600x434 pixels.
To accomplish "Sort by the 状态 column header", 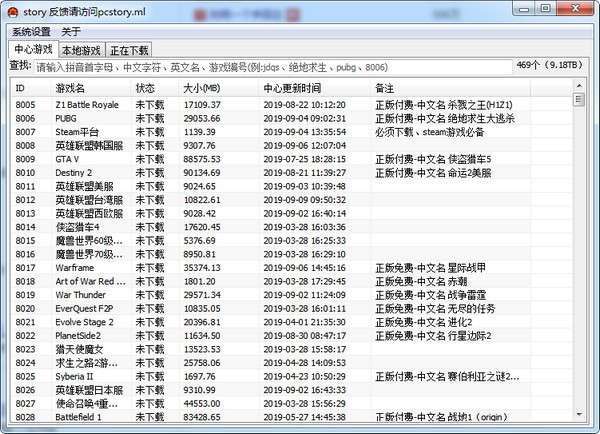I will tap(155, 88).
